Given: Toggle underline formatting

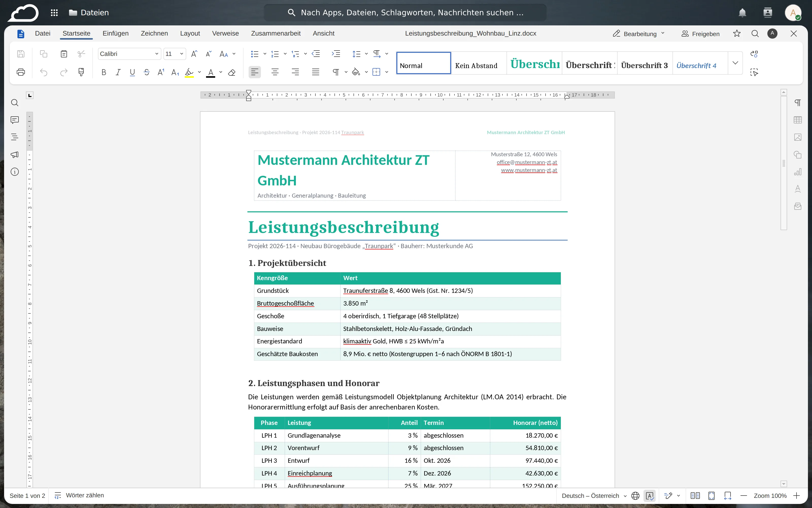Looking at the screenshot, I should tap(132, 72).
